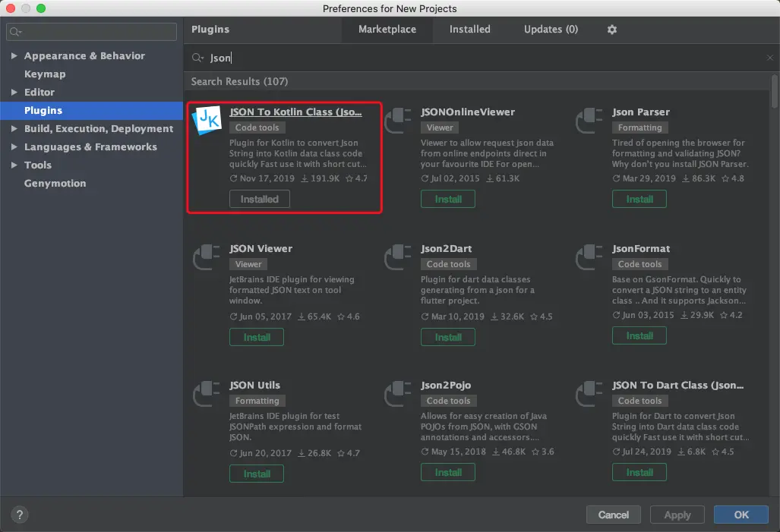
Task: Switch to the Marketplace tab
Action: pyautogui.click(x=387, y=30)
